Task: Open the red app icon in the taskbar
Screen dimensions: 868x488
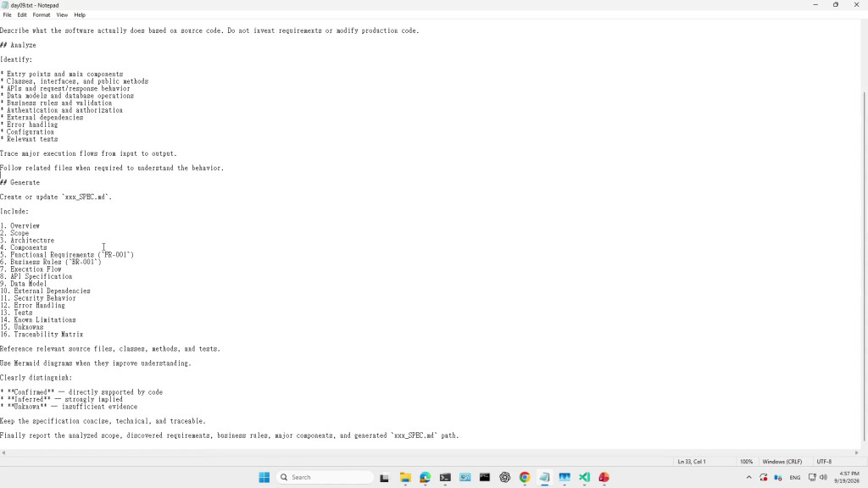Action: 604,477
